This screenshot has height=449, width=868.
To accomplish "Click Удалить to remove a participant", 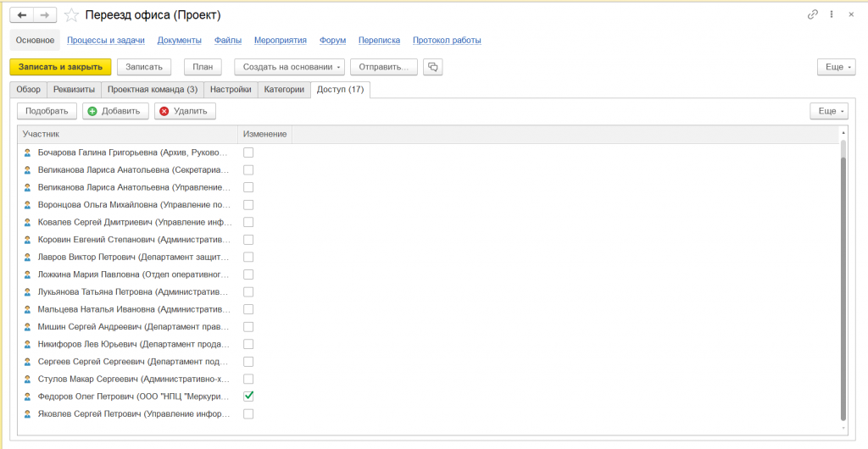I will 185,111.
